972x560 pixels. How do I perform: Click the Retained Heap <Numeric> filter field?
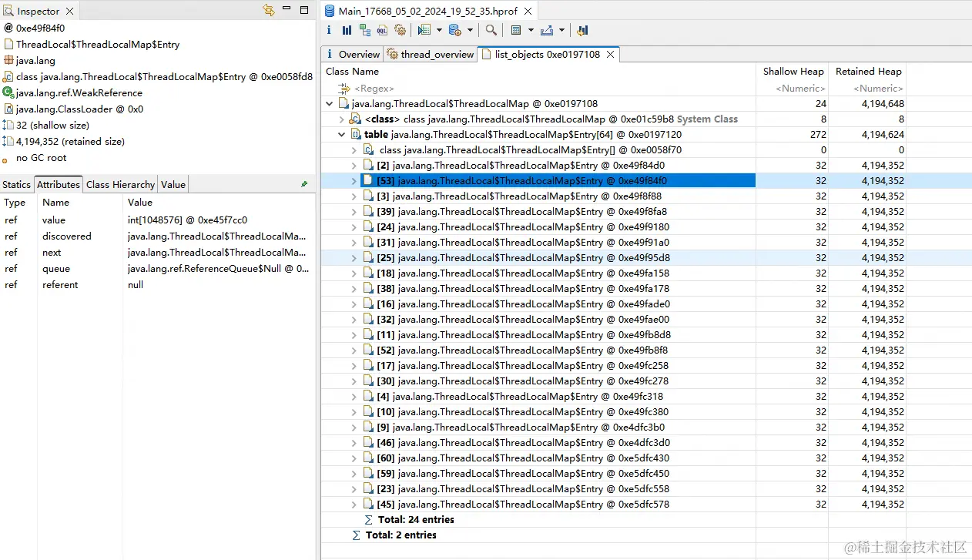point(868,88)
